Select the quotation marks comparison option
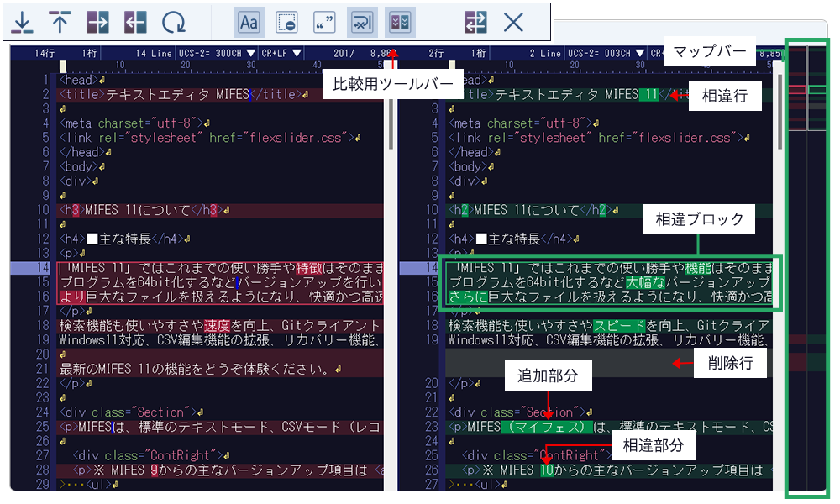The height and width of the screenshot is (504, 840). (x=323, y=23)
